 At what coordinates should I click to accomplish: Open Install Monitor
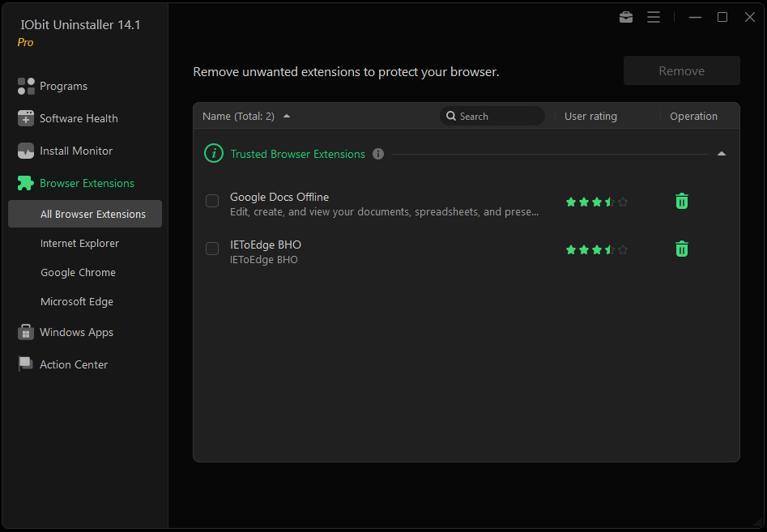[76, 151]
